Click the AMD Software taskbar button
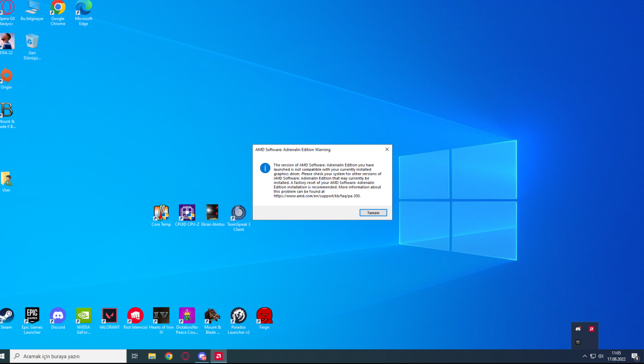 tap(219, 356)
